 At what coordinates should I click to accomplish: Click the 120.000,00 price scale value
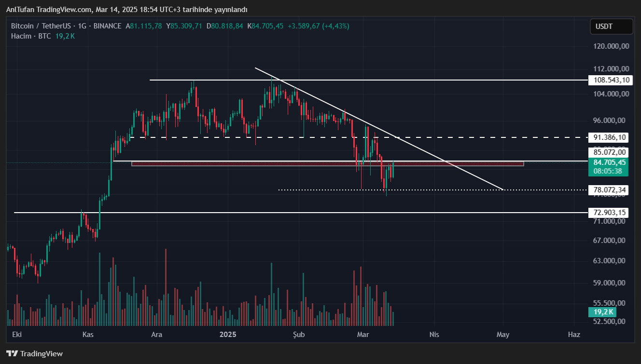[x=612, y=46]
